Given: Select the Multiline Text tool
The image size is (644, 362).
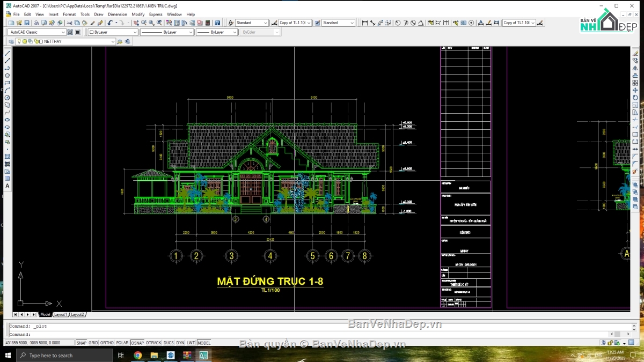Looking at the screenshot, I should pos(8,186).
